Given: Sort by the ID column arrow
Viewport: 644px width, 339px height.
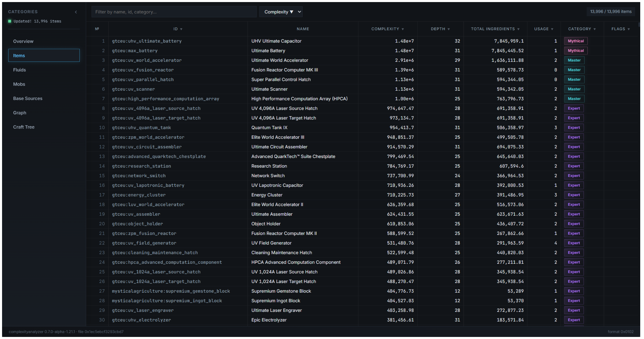Looking at the screenshot, I should tap(181, 29).
